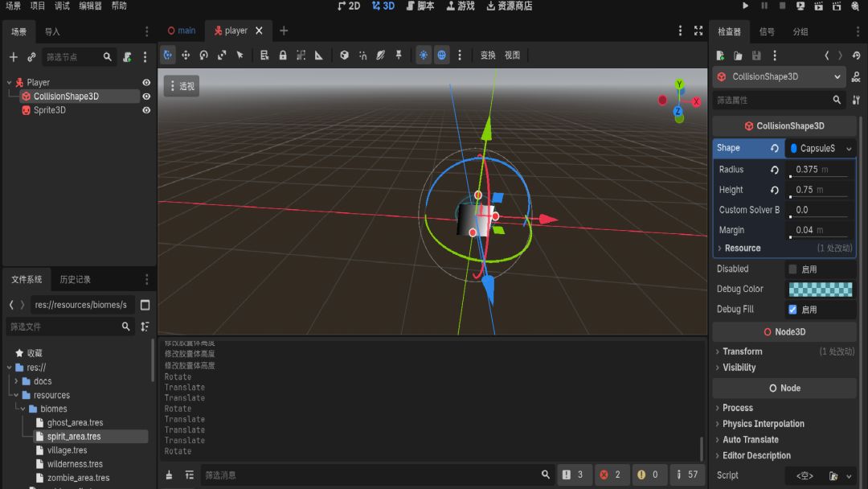
Task: Open the 脚本 script workspace
Action: tap(420, 6)
